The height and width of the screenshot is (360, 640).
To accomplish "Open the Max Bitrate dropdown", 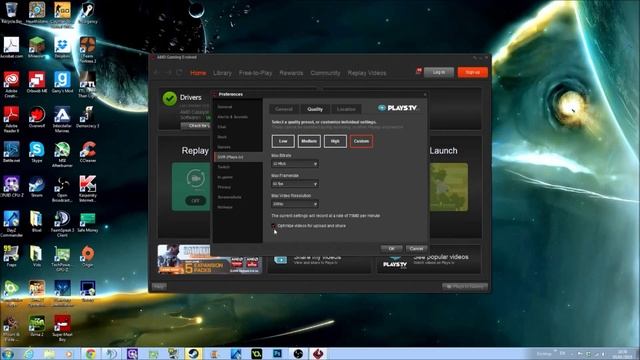I will click(295, 164).
